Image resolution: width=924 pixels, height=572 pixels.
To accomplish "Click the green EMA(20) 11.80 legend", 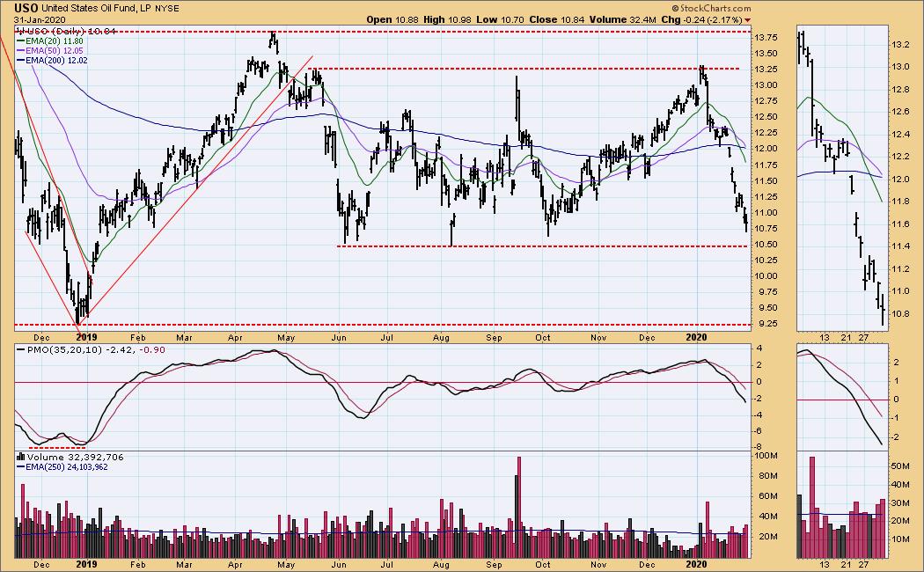I will coord(54,41).
